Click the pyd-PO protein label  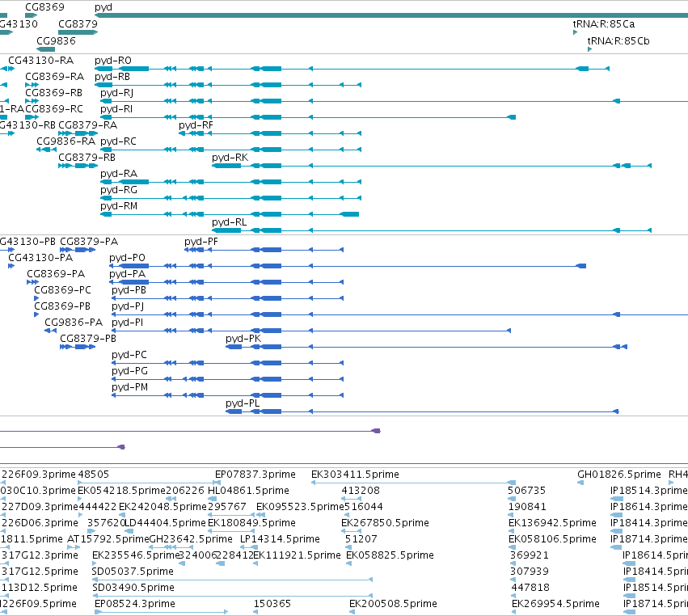pyautogui.click(x=127, y=258)
